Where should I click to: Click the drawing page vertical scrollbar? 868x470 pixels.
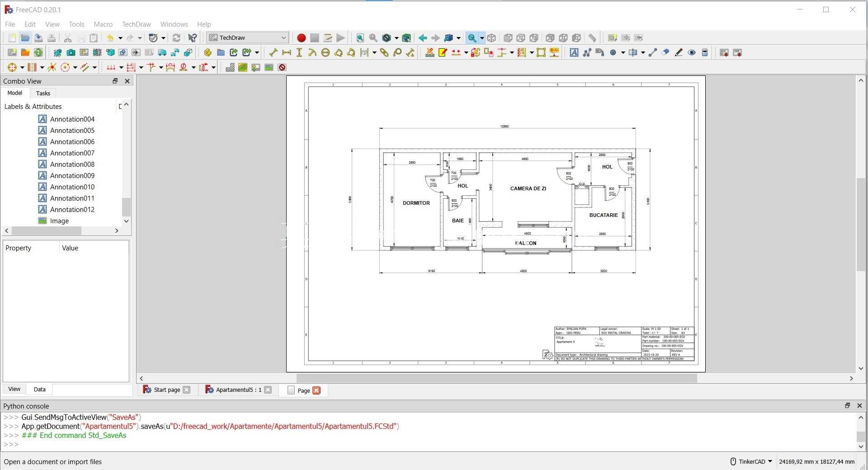coord(861,224)
